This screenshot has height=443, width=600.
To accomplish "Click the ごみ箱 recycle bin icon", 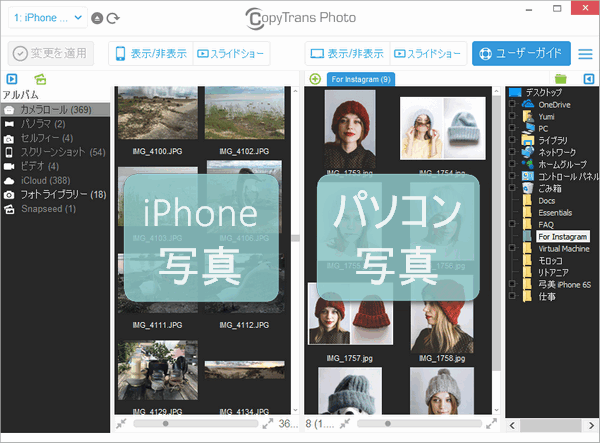I will point(528,188).
